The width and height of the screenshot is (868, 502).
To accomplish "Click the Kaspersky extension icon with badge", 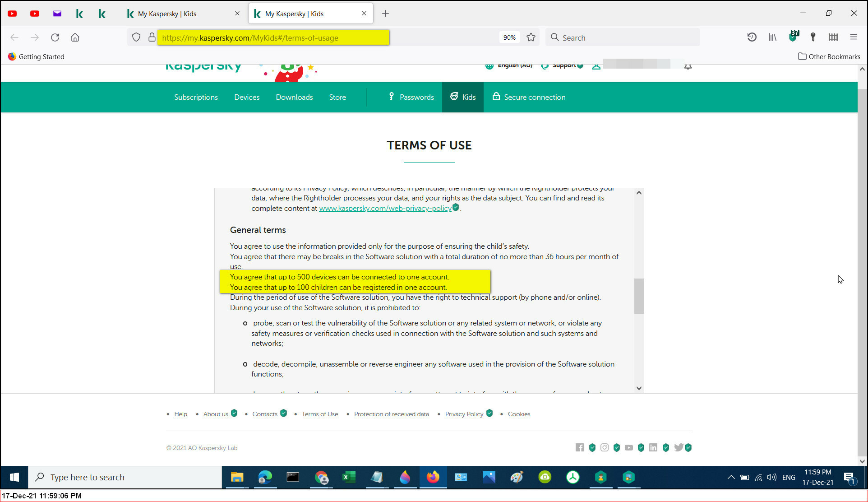I will pos(793,37).
